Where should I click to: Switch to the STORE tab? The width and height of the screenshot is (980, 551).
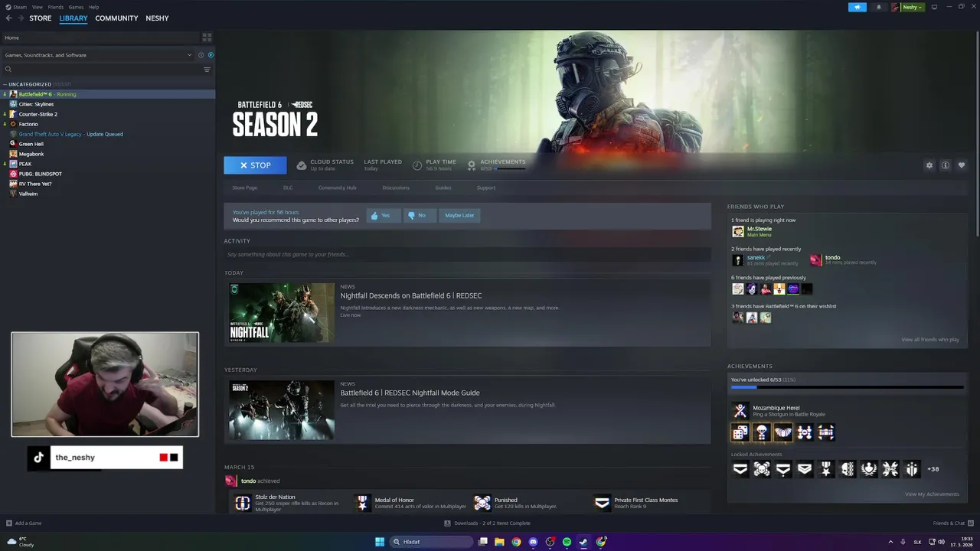[x=41, y=18]
